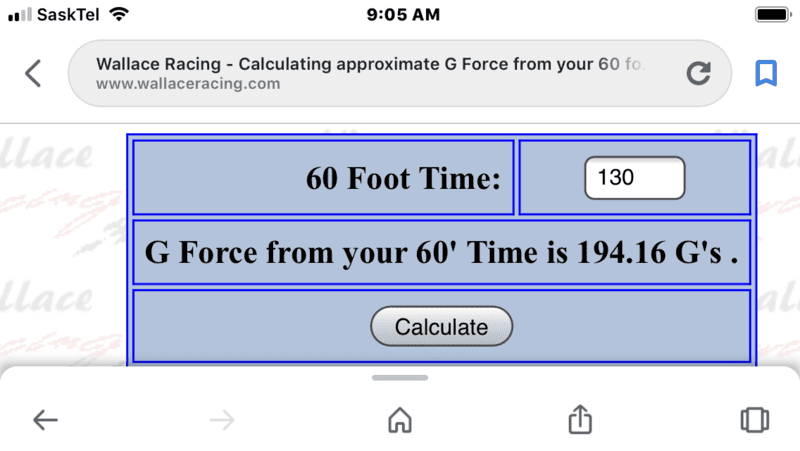Tap the page title in the address bar
Screen dimensions: 800x451
click(370, 64)
